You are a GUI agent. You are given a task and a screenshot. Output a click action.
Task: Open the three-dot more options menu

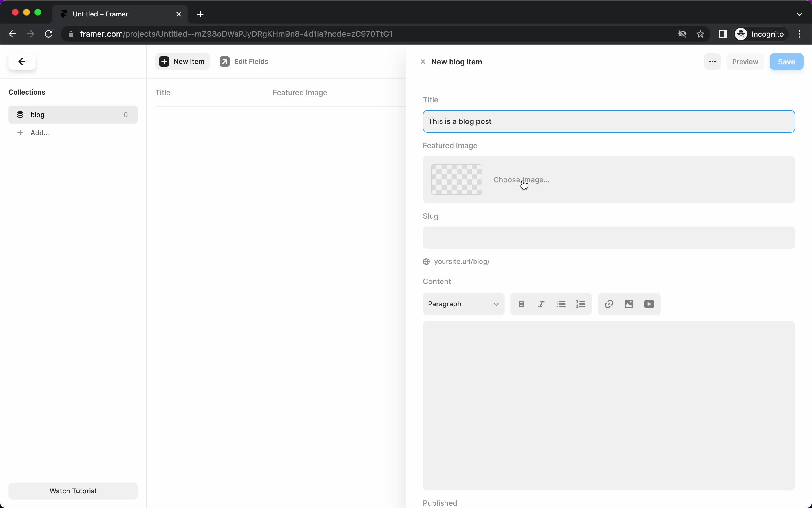[712, 62]
